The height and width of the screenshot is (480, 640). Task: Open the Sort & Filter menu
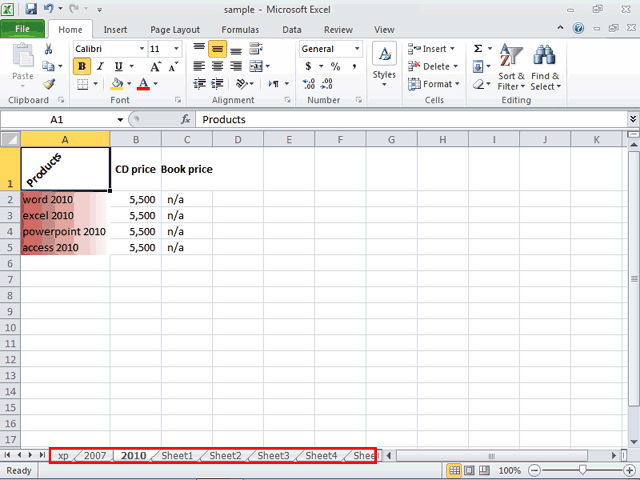point(511,67)
